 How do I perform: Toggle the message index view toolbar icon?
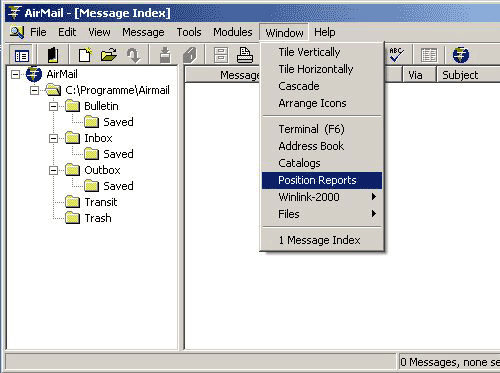pyautogui.click(x=22, y=55)
